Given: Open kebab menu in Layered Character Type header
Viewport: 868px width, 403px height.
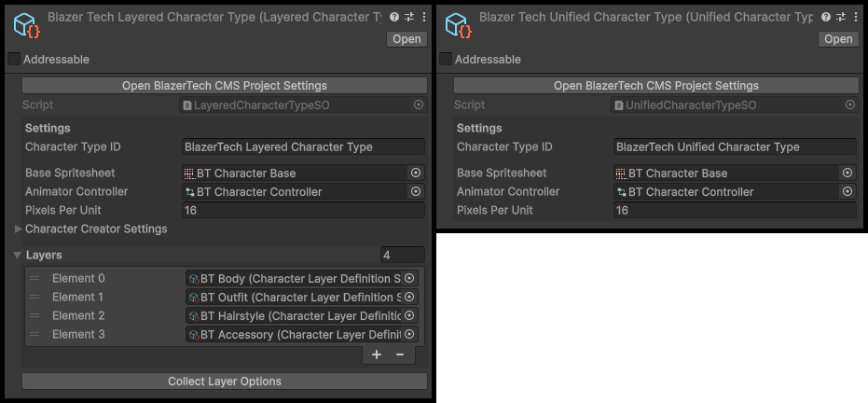Looking at the screenshot, I should point(424,17).
